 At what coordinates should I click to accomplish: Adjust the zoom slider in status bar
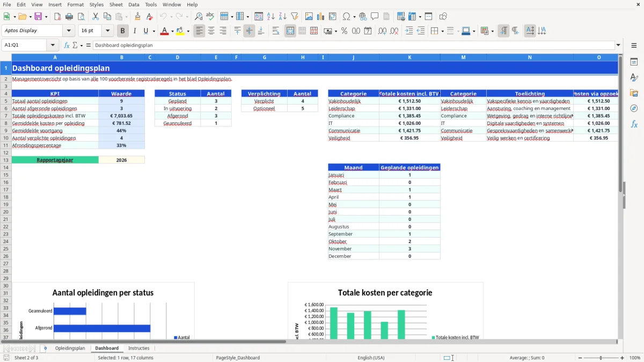click(600, 358)
